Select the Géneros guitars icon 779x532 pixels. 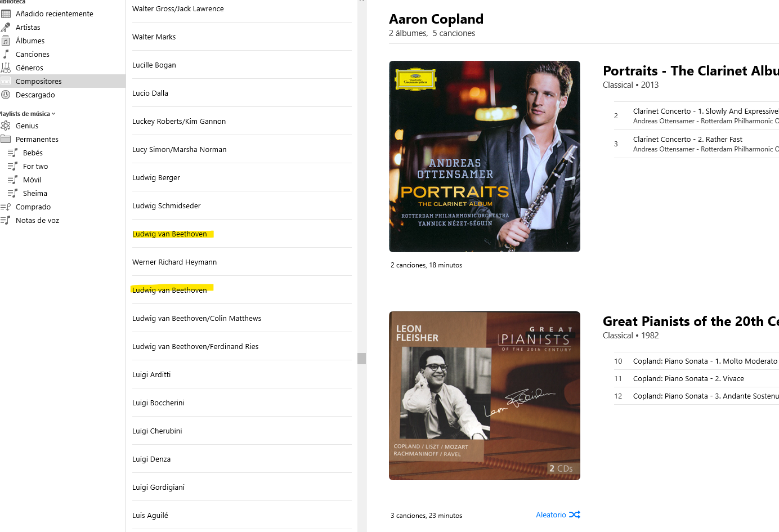point(6,68)
